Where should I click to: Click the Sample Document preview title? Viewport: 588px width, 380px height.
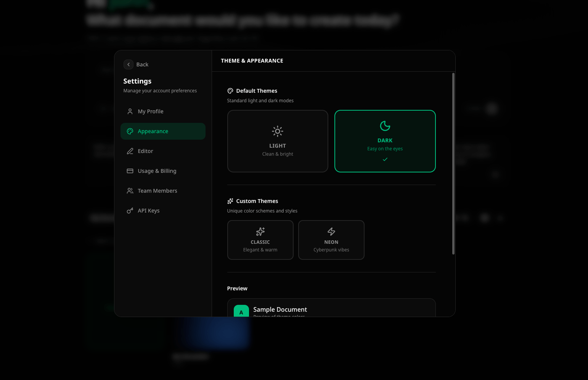tap(280, 309)
